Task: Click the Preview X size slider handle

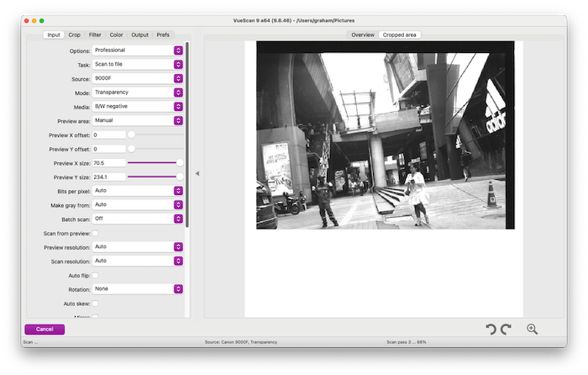Action: (180, 162)
